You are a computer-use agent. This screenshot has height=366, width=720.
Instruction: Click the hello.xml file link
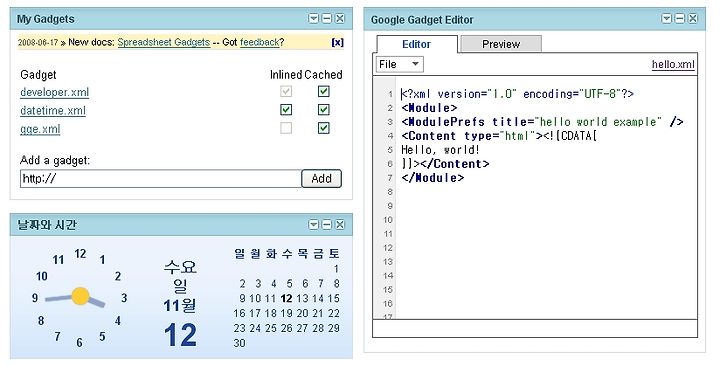pos(673,64)
